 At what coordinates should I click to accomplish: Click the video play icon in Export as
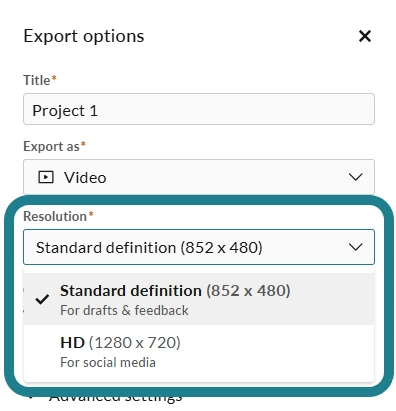tap(46, 177)
